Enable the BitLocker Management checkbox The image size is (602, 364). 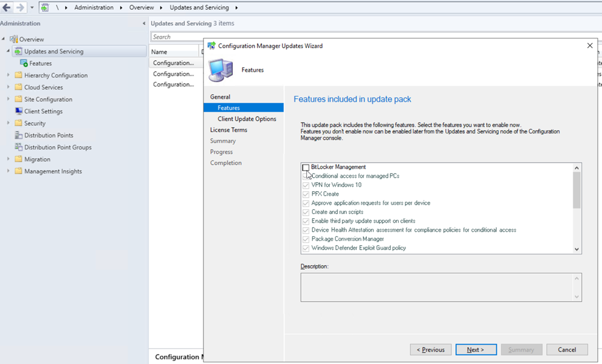306,168
